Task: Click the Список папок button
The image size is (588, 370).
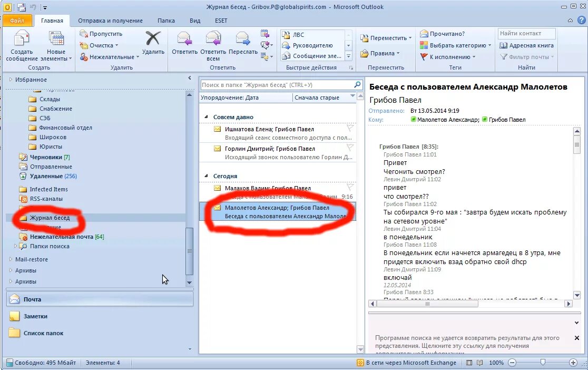Action: click(100, 333)
